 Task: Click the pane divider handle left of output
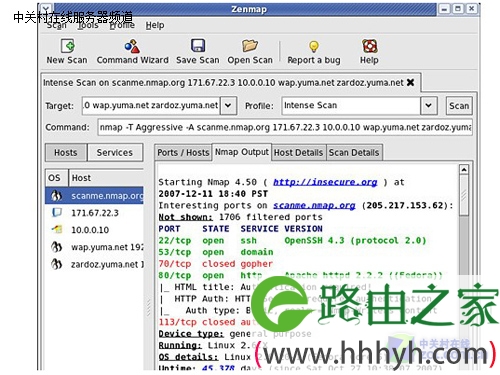[x=149, y=308]
